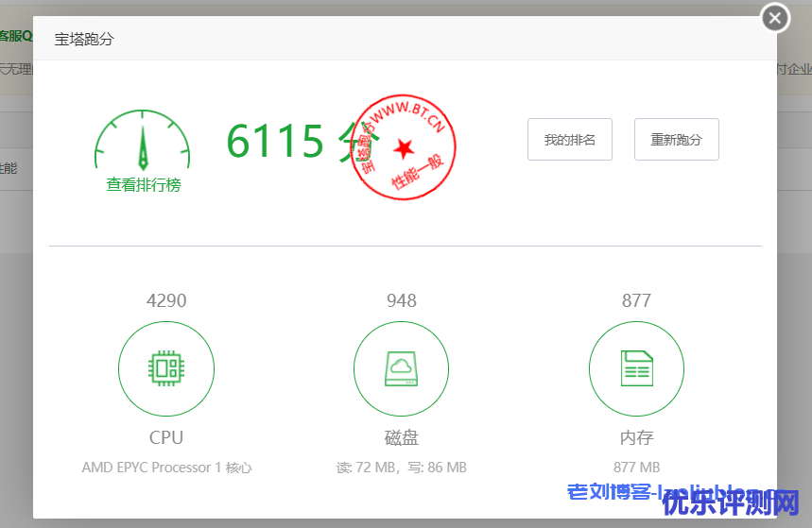Select the 877 MB memory text
Image resolution: width=812 pixels, height=528 pixels.
(x=636, y=468)
